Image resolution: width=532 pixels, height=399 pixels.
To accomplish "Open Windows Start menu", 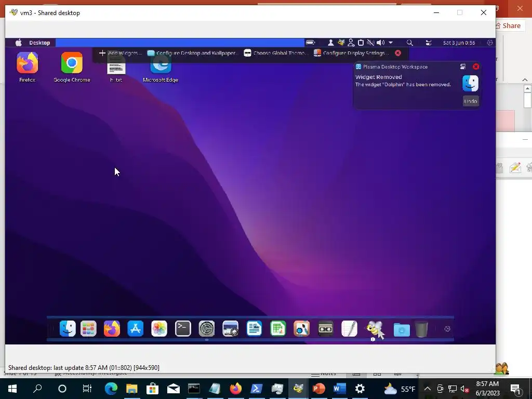I will (12, 389).
